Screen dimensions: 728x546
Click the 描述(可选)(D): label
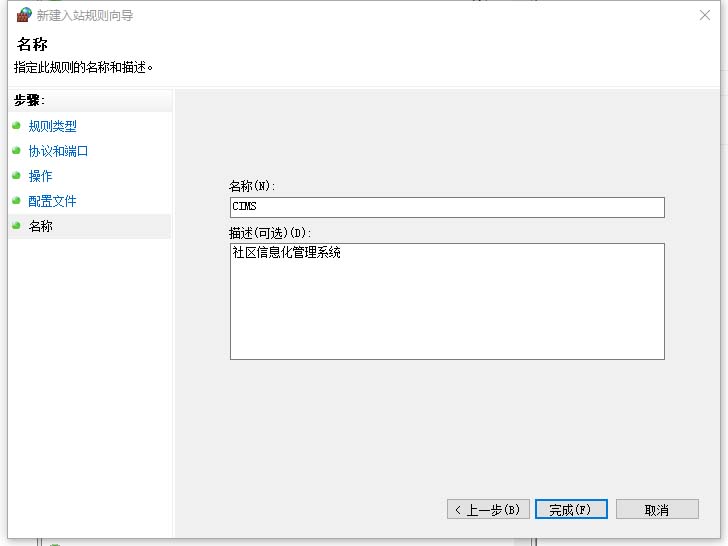[x=270, y=233]
